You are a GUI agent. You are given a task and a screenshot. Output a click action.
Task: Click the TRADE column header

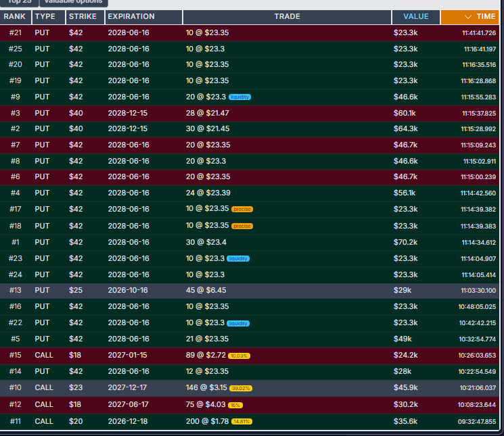(287, 17)
